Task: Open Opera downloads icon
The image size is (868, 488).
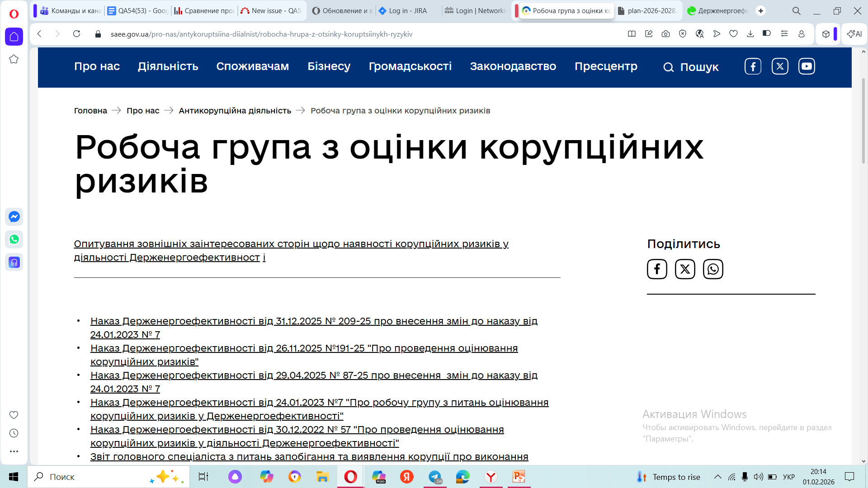Action: point(750,34)
